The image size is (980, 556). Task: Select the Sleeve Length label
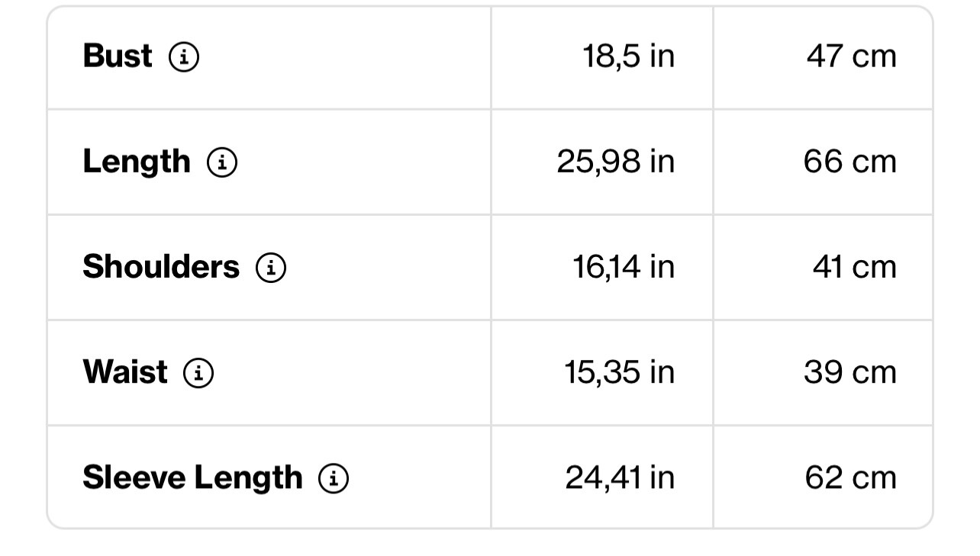pyautogui.click(x=192, y=477)
